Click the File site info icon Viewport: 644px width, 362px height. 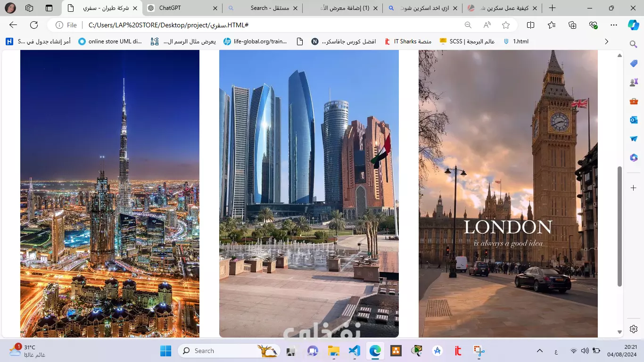[66, 25]
